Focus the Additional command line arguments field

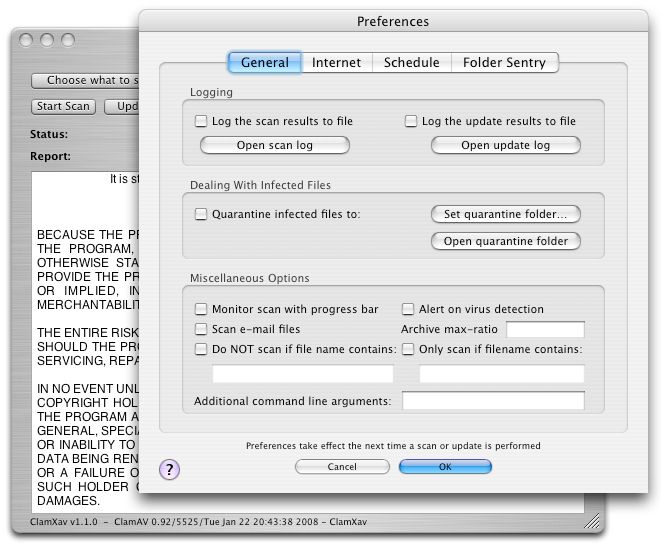493,401
